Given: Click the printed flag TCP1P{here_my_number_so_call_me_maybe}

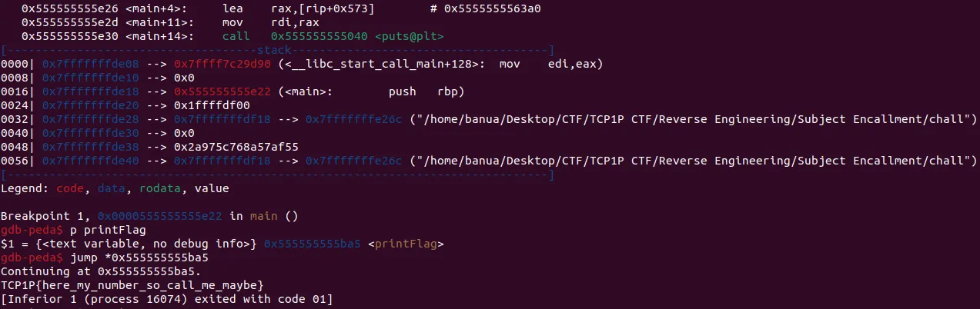Looking at the screenshot, I should [x=133, y=285].
